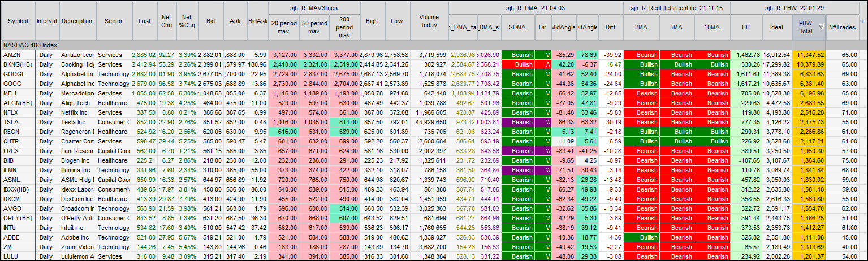The width and height of the screenshot is (868, 261).
Task: Select the sjh_R_DMA_21.04.03 group header
Action: 536,8
